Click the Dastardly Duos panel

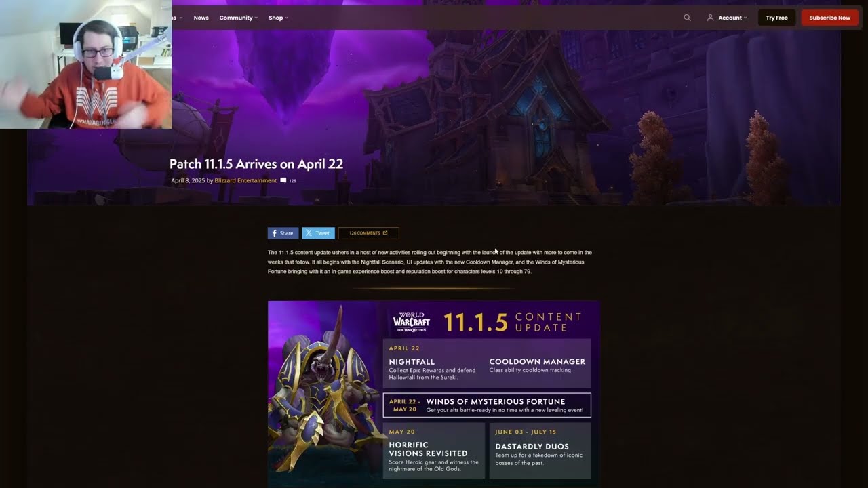tap(540, 451)
